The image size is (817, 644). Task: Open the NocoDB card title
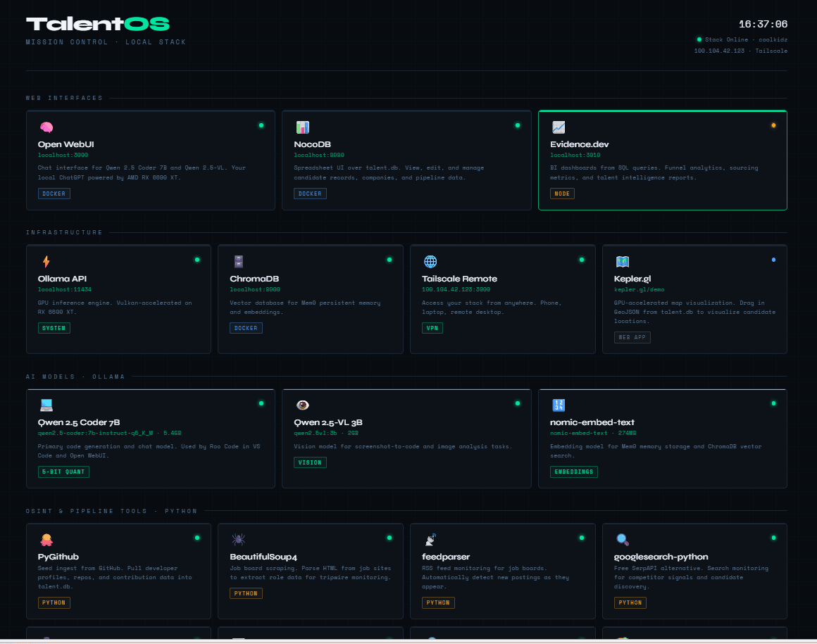pyautogui.click(x=312, y=144)
